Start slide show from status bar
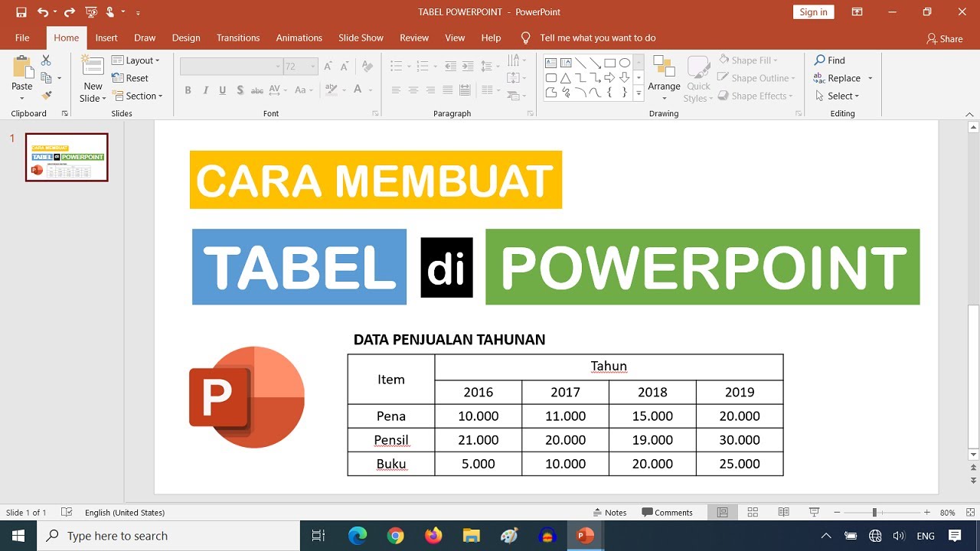This screenshot has width=980, height=551. tap(814, 513)
